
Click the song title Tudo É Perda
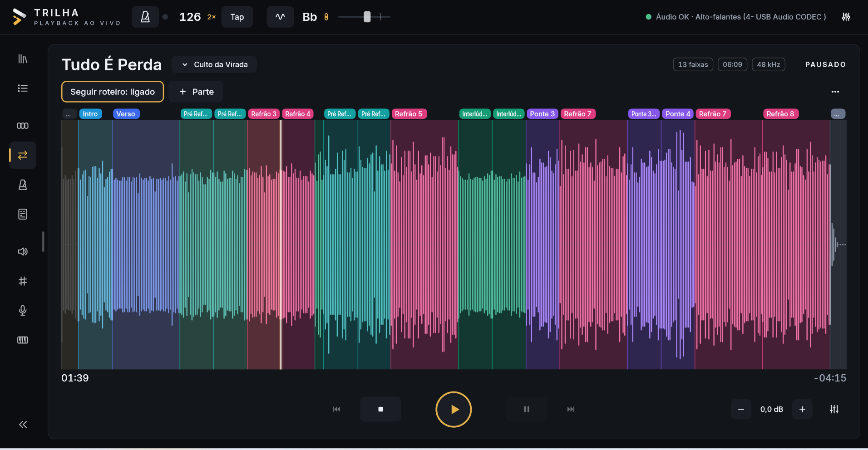[112, 64]
